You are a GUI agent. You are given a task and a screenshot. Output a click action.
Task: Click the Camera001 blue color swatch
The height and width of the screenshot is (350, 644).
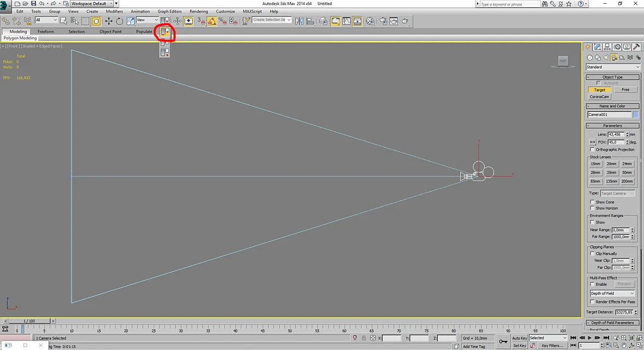tap(635, 115)
